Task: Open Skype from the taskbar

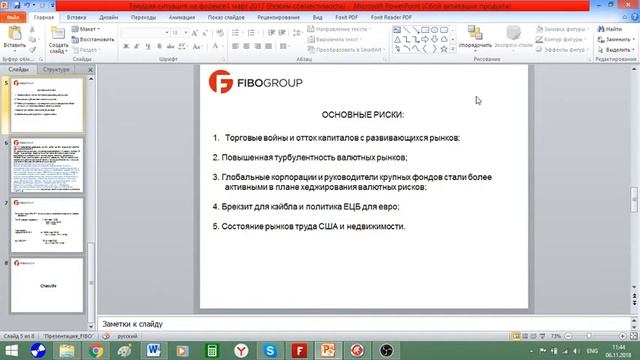Action: click(x=270, y=350)
